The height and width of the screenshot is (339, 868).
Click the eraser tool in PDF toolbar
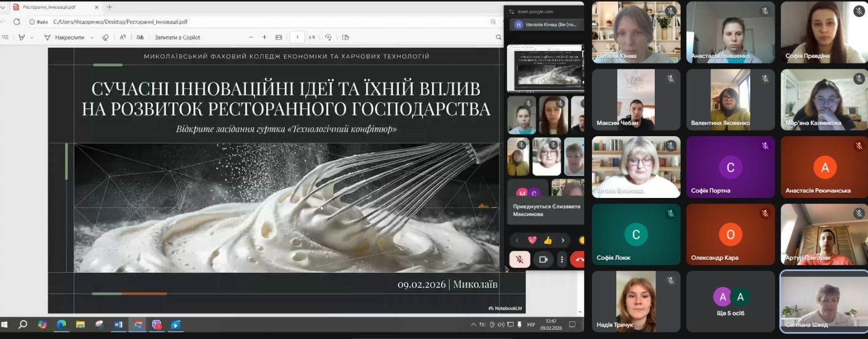pos(105,37)
